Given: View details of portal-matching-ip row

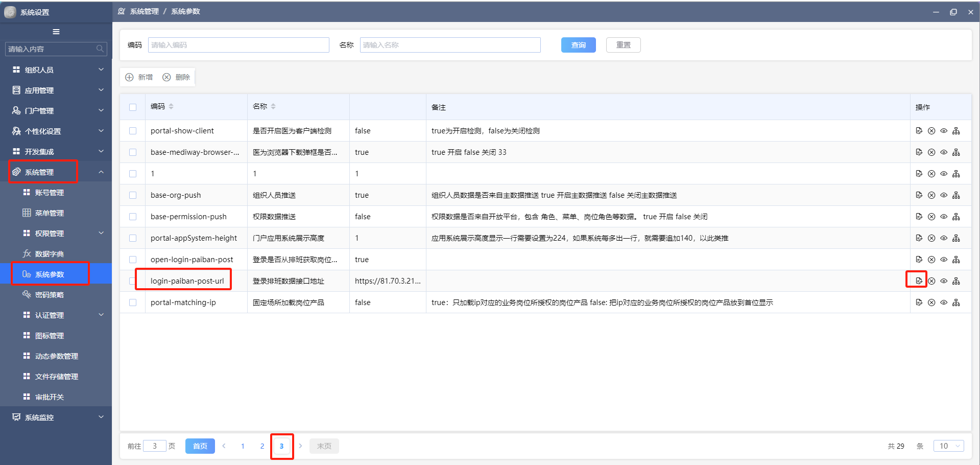Looking at the screenshot, I should [944, 303].
